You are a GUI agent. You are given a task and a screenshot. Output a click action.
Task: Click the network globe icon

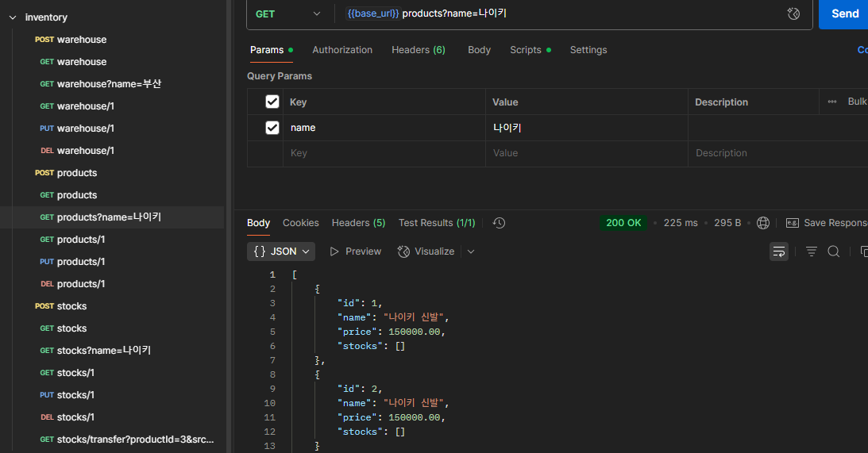tap(763, 223)
